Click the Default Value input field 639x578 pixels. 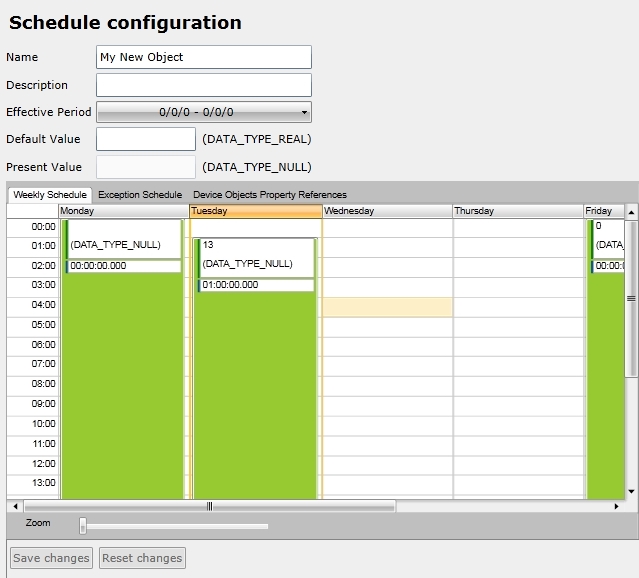[x=146, y=139]
